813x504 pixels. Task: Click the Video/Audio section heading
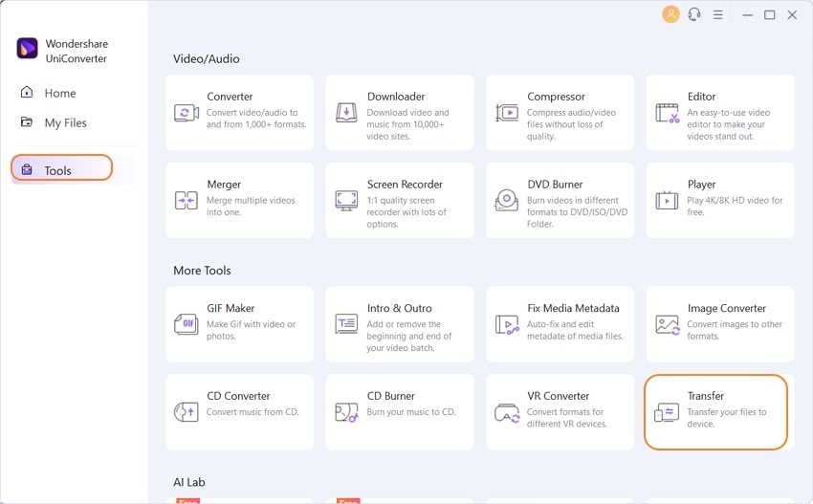pyautogui.click(x=206, y=58)
